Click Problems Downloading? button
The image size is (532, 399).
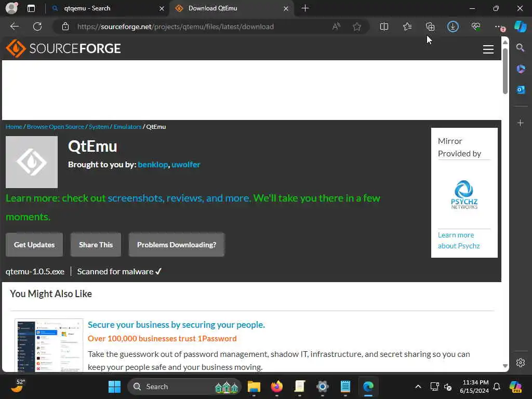(177, 245)
